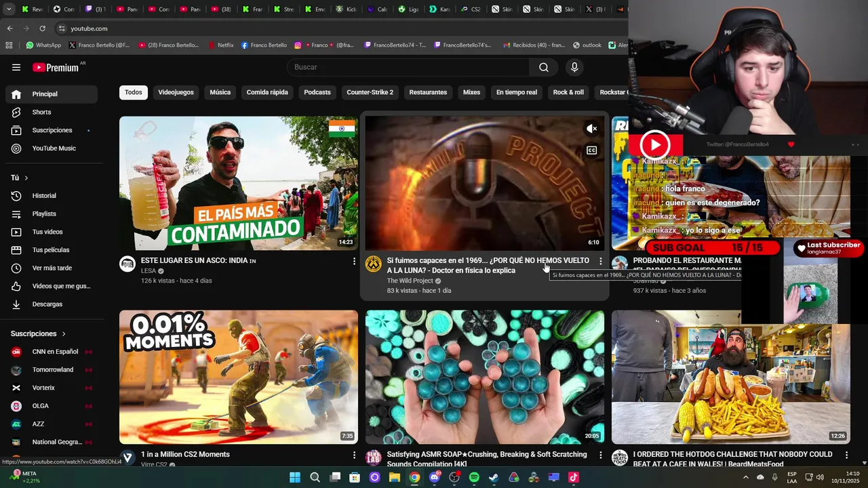Image resolution: width=868 pixels, height=488 pixels.
Task: Open Windows Start menu
Action: click(295, 477)
